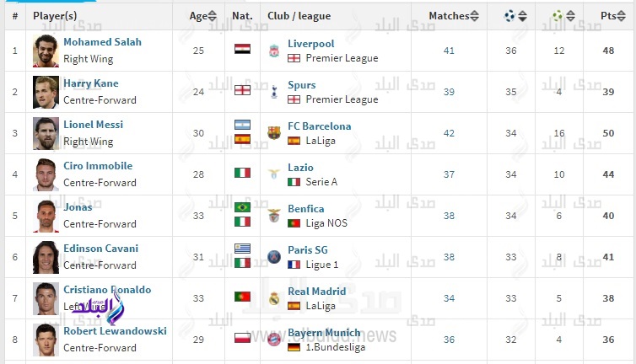Open Cristiano Ronaldo's 34 matches link

click(449, 298)
